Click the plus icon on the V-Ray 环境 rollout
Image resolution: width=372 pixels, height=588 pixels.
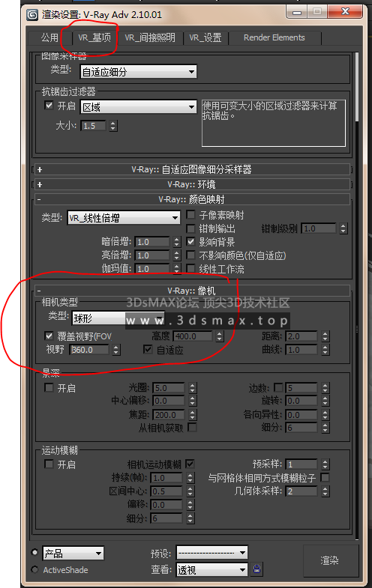(x=40, y=184)
